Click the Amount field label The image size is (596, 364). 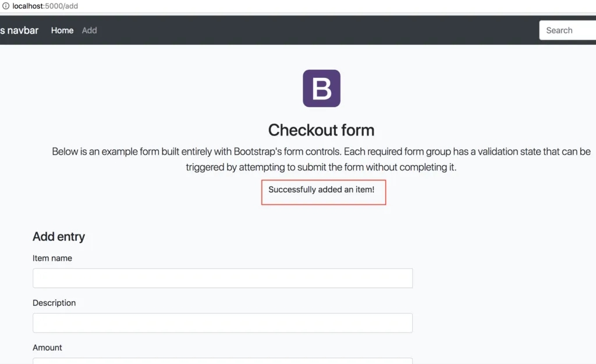pos(48,348)
